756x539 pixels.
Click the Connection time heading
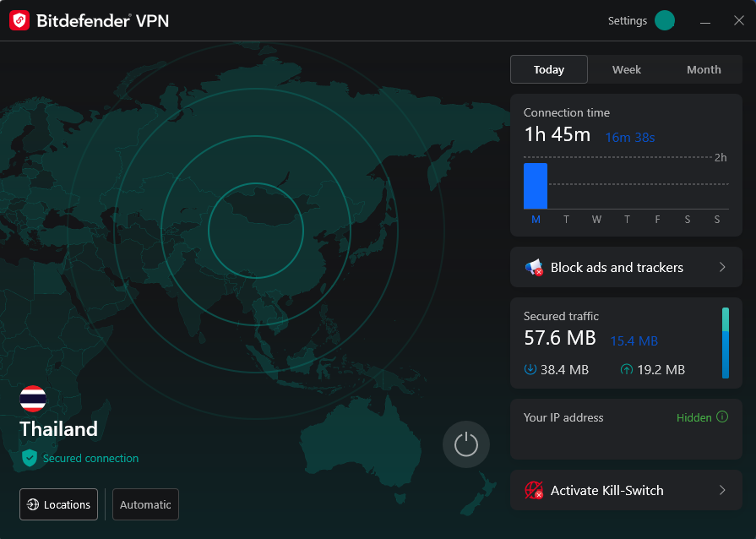click(567, 112)
